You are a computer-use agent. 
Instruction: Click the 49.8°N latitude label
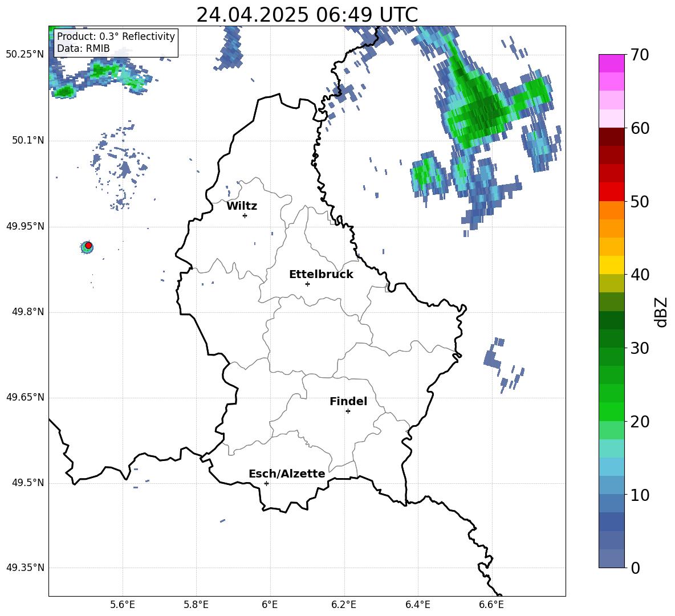pos(28,312)
